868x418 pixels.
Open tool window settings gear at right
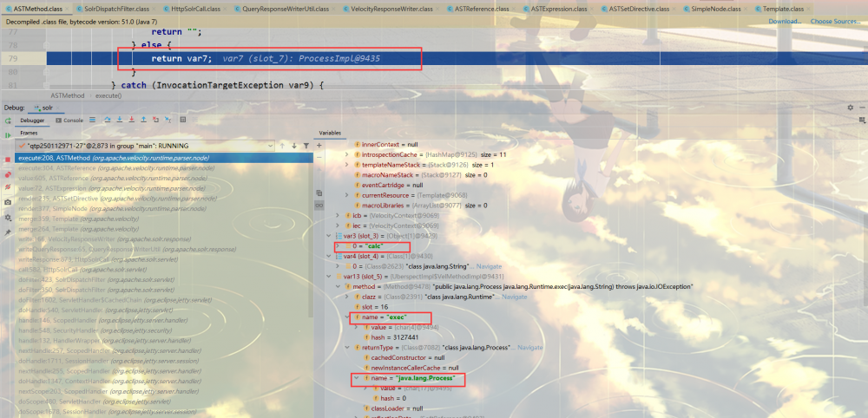[851, 108]
